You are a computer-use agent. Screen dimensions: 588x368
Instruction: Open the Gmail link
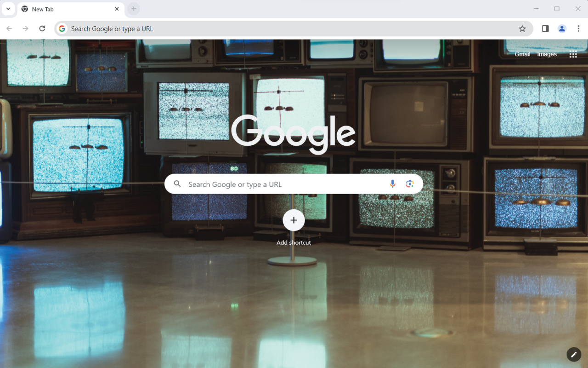coord(522,54)
